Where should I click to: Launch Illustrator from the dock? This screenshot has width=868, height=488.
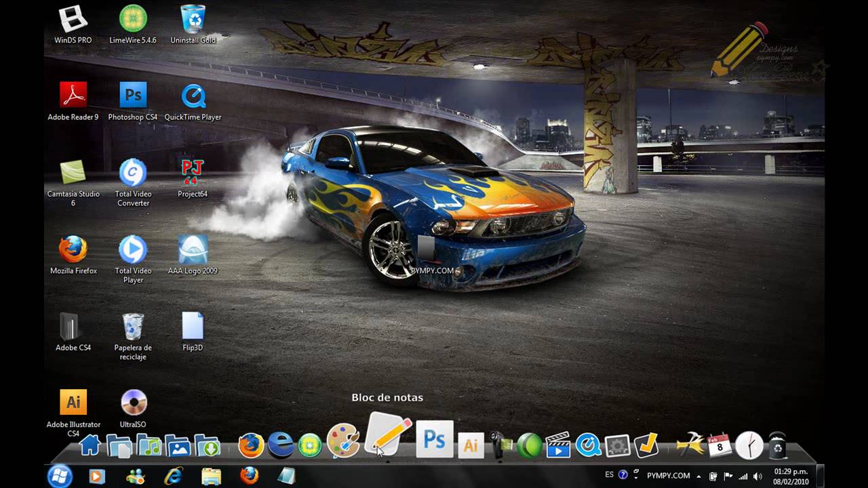471,445
